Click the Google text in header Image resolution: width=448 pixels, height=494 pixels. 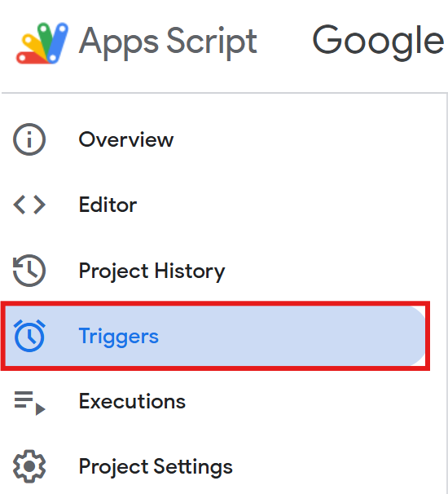[x=379, y=42]
